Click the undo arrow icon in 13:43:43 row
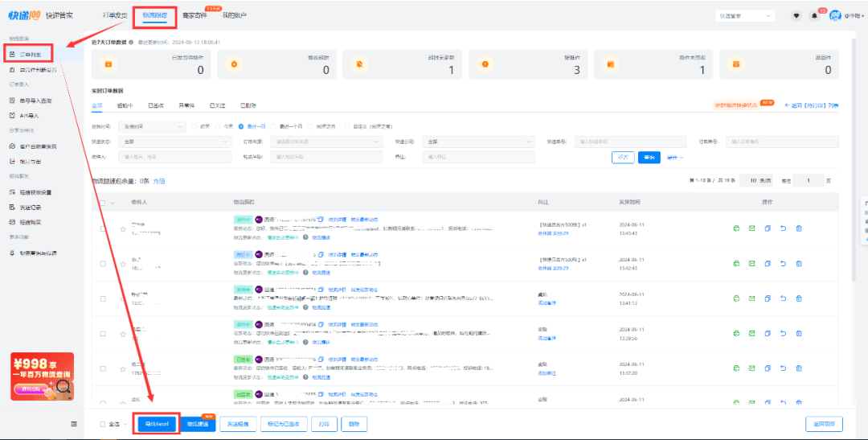This screenshot has width=868, height=440. click(x=783, y=228)
